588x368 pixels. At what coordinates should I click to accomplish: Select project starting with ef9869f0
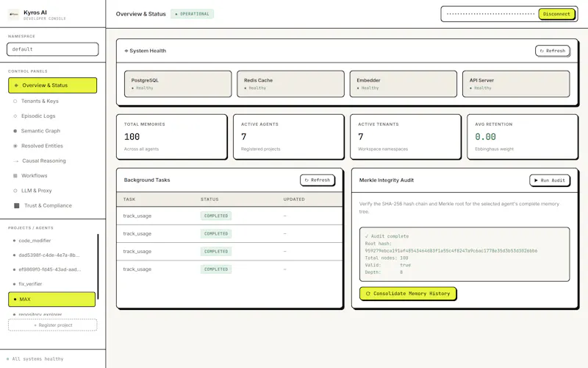click(x=51, y=269)
